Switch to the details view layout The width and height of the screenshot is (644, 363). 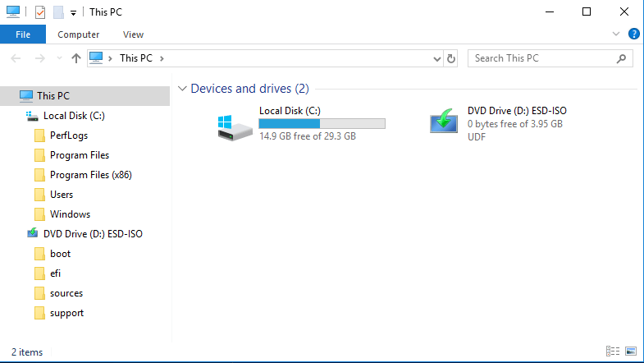pyautogui.click(x=613, y=351)
